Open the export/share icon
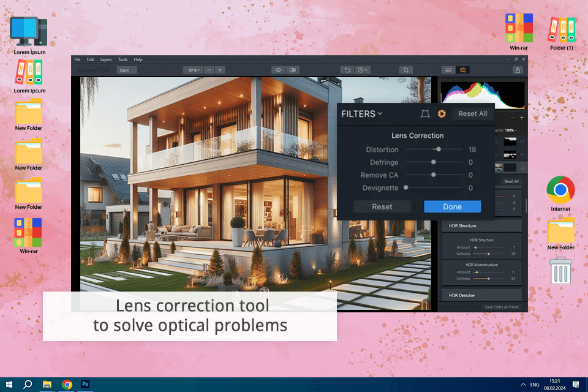This screenshot has width=588, height=392. click(x=518, y=70)
